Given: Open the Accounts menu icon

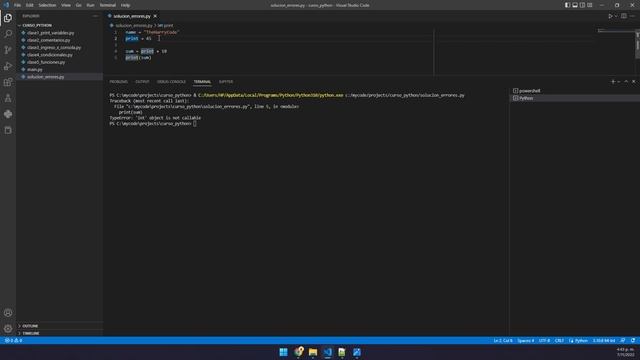Looking at the screenshot, I should click(x=8, y=313).
